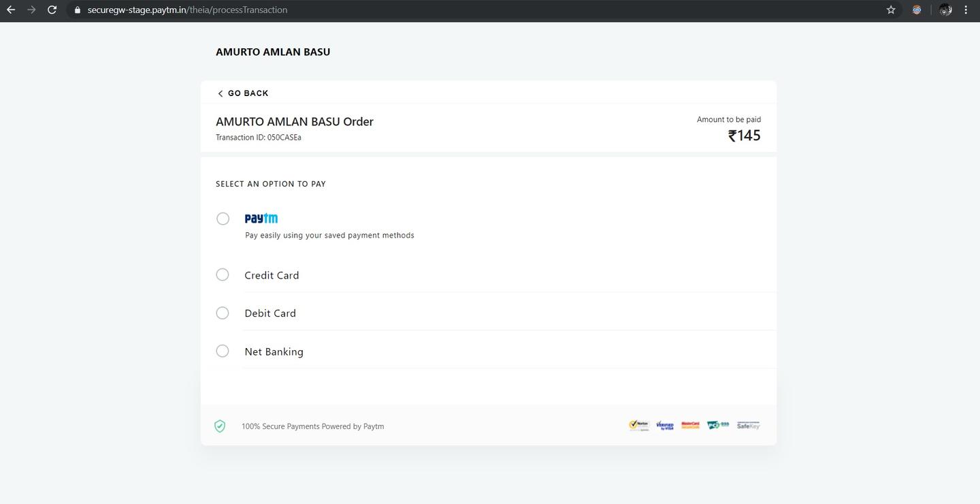Click the SafeKey badge
This screenshot has height=504, width=980.
click(748, 426)
